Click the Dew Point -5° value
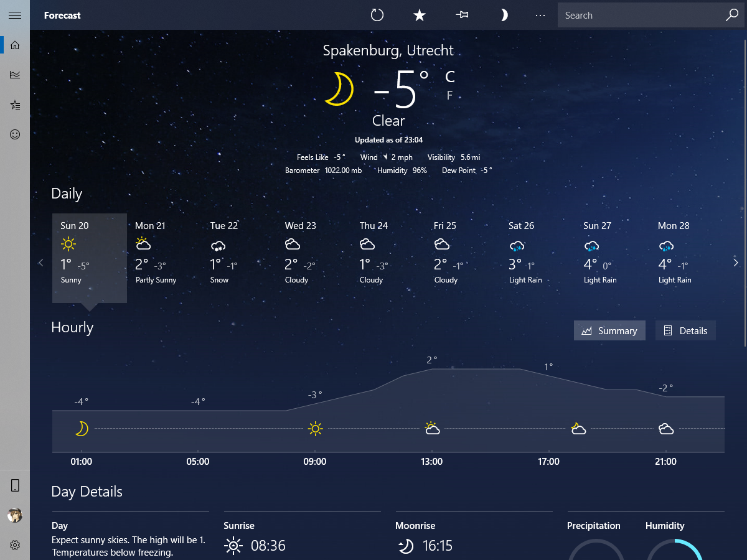Image resolution: width=747 pixels, height=560 pixels. pos(486,170)
